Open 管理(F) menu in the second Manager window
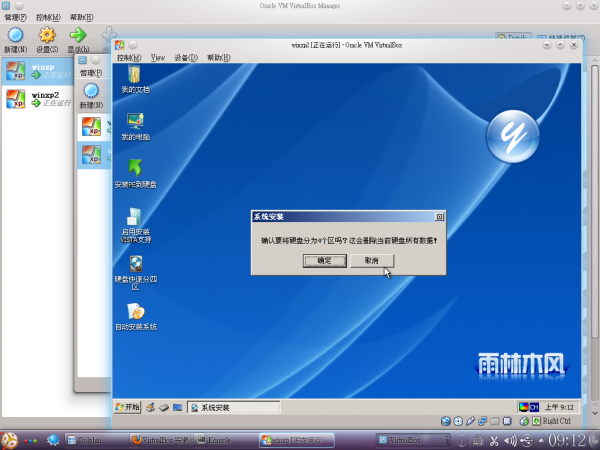Image resolution: width=600 pixels, height=450 pixels. point(91,73)
